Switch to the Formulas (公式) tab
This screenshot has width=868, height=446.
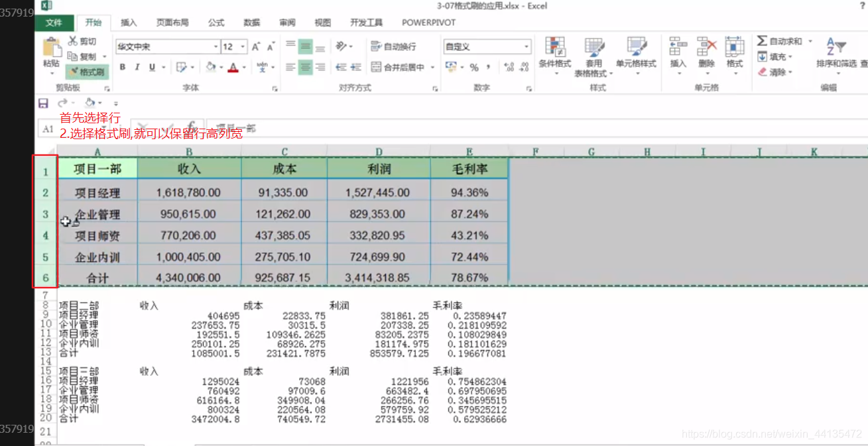point(216,23)
